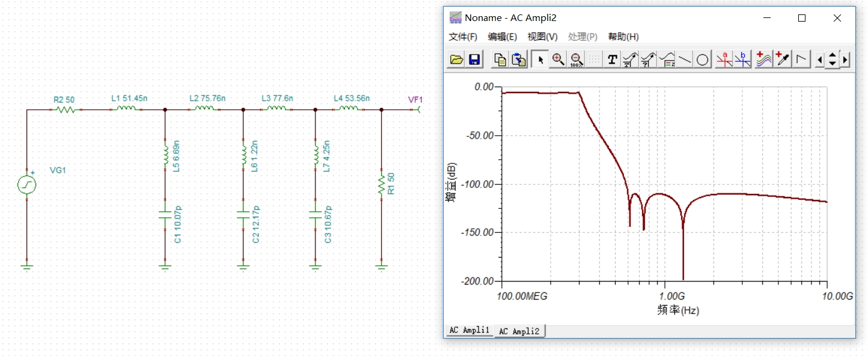868x356 pixels.
Task: Choose the auto label curve tool
Action: 630,59
